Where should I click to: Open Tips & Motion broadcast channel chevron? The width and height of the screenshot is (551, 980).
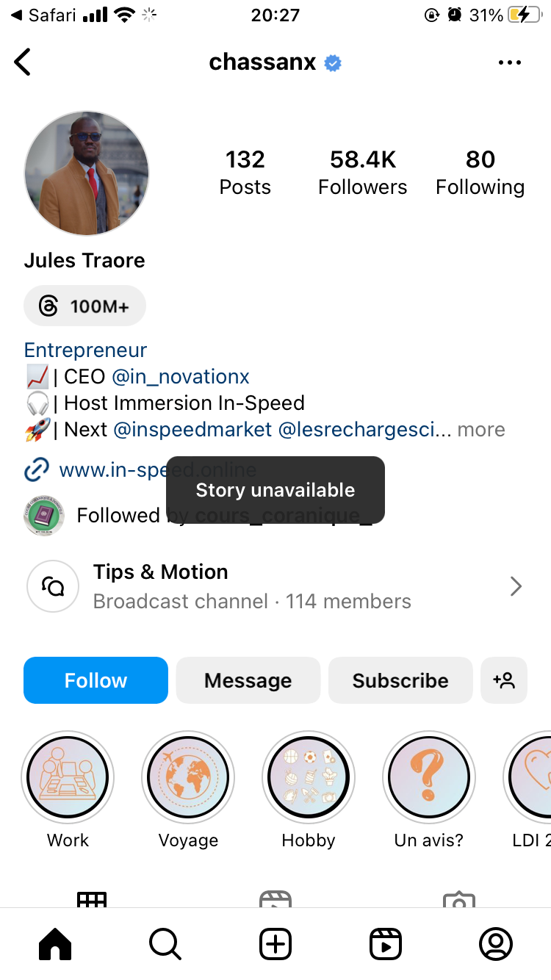pyautogui.click(x=516, y=586)
